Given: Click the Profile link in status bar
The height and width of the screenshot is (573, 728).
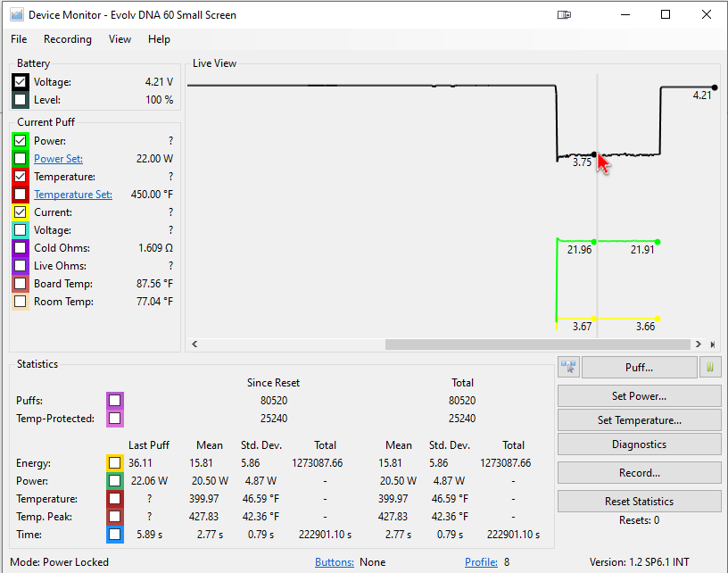Looking at the screenshot, I should point(481,562).
